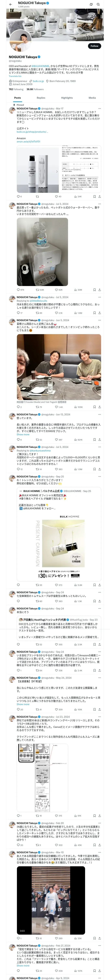The image size is (110, 980).
Task: Click the Translate bio link
Action: tap(15, 76)
